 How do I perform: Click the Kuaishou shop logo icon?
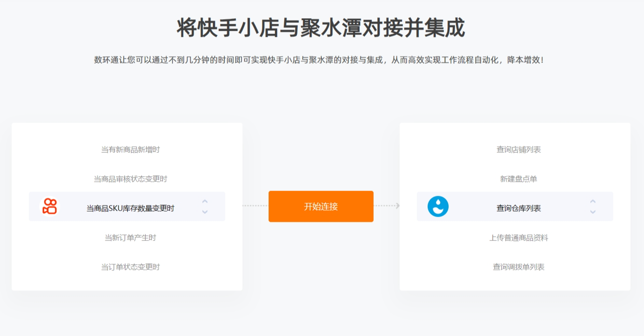click(x=49, y=206)
